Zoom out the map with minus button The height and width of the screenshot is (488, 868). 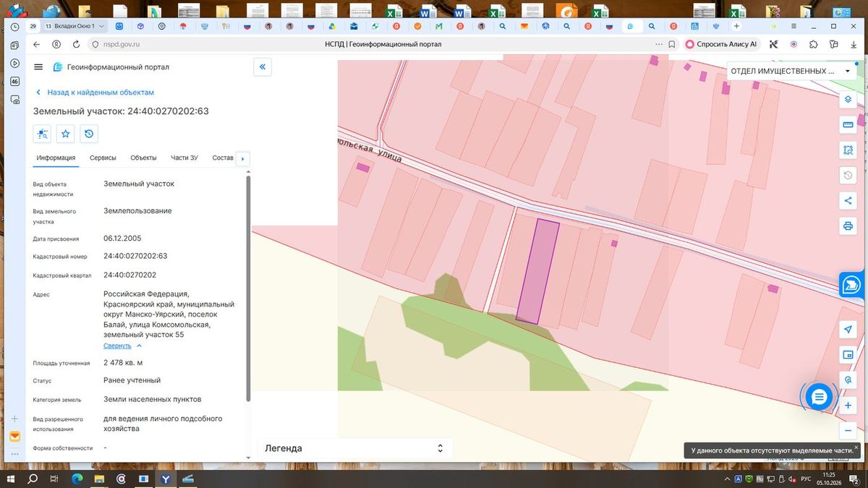pyautogui.click(x=848, y=431)
